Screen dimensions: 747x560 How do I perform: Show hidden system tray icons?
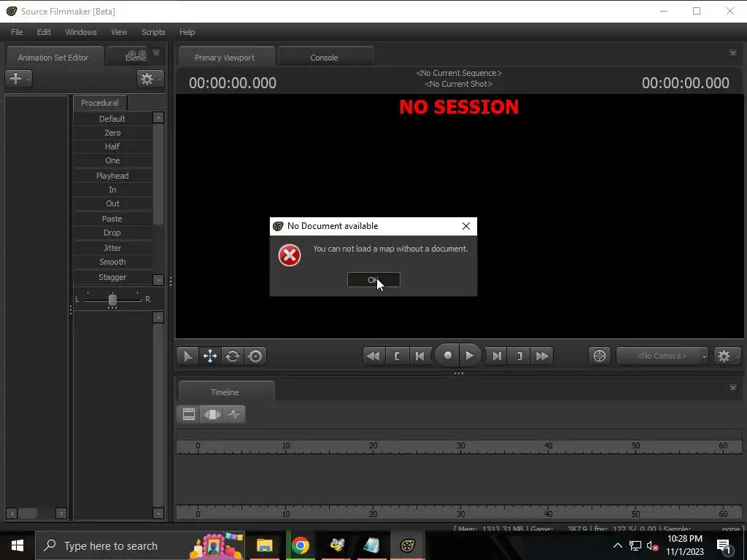pos(617,545)
